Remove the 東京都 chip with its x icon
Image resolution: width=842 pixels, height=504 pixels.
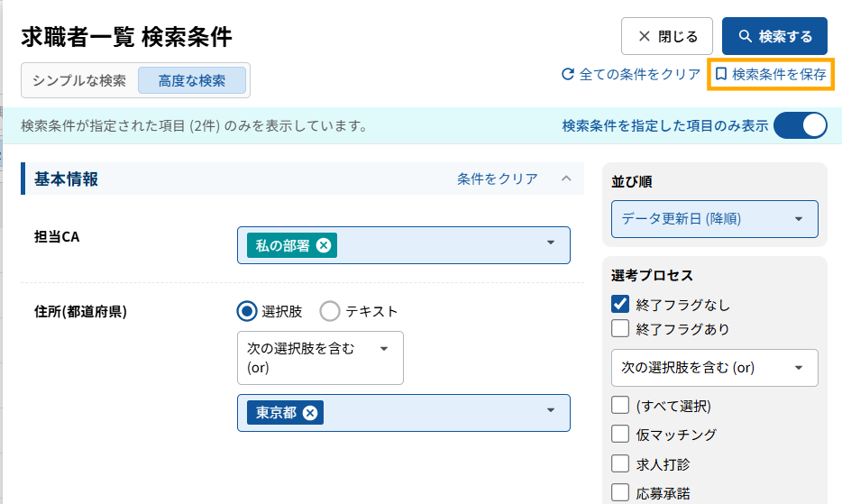coord(310,413)
